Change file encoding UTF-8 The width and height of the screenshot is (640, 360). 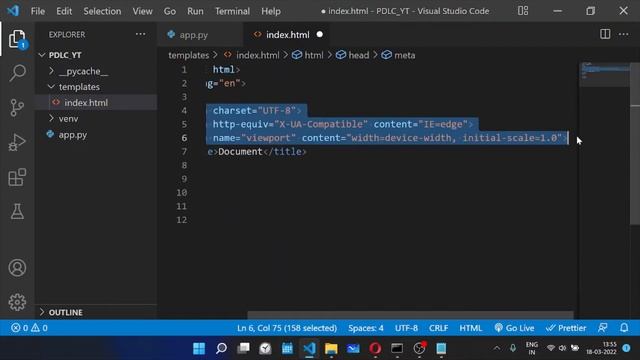coord(406,328)
